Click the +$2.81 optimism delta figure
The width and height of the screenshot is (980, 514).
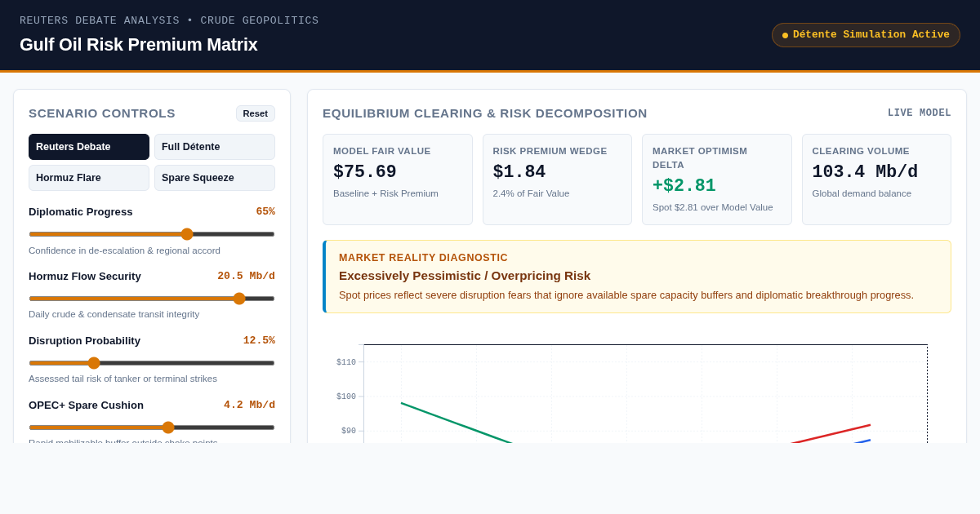pos(684,186)
